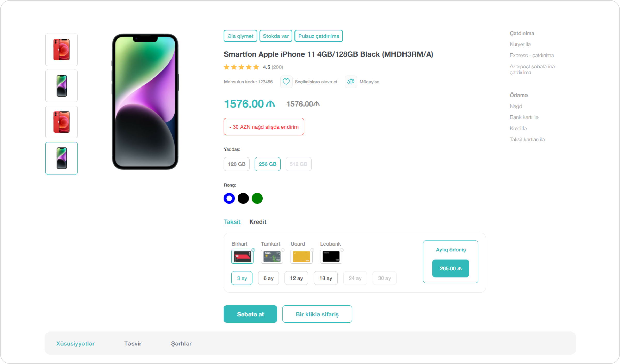Pick the black color swatch

pyautogui.click(x=243, y=199)
